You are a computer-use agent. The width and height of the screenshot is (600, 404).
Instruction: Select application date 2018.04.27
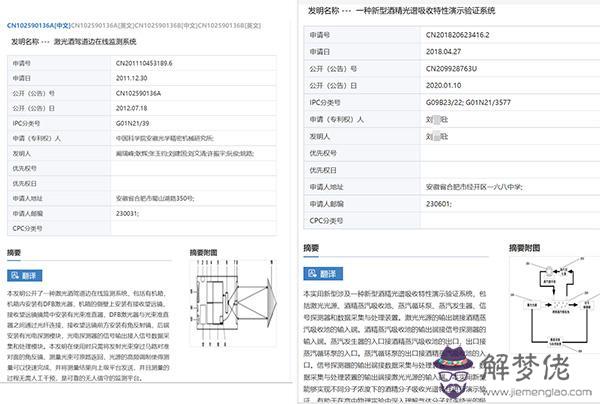tap(443, 52)
